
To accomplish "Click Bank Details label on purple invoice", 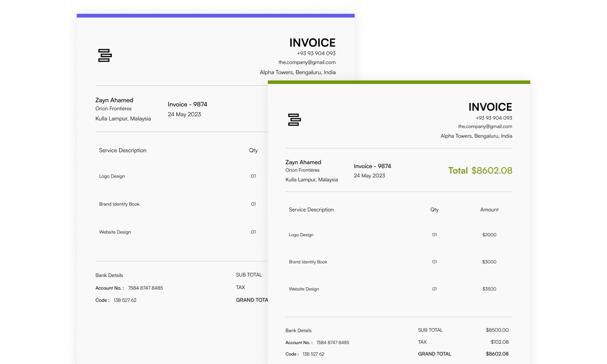I will 109,276.
